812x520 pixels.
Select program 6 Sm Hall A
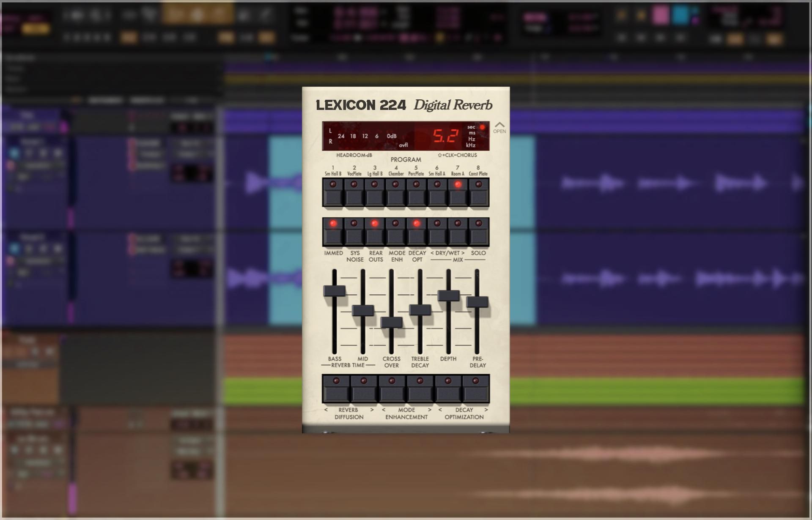tap(437, 192)
